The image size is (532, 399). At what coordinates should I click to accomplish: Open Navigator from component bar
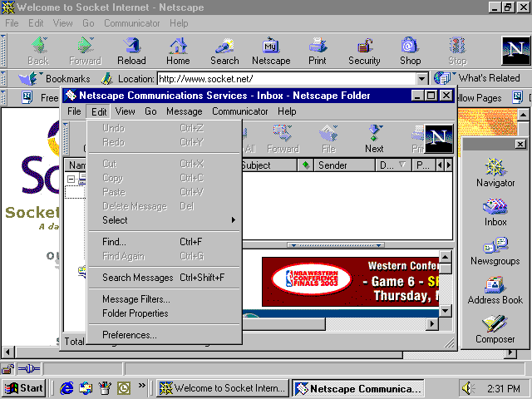click(x=495, y=172)
